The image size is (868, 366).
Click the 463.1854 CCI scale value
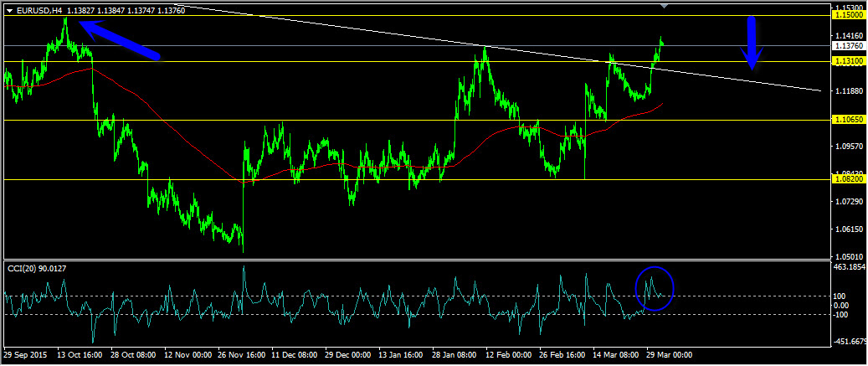click(850, 267)
